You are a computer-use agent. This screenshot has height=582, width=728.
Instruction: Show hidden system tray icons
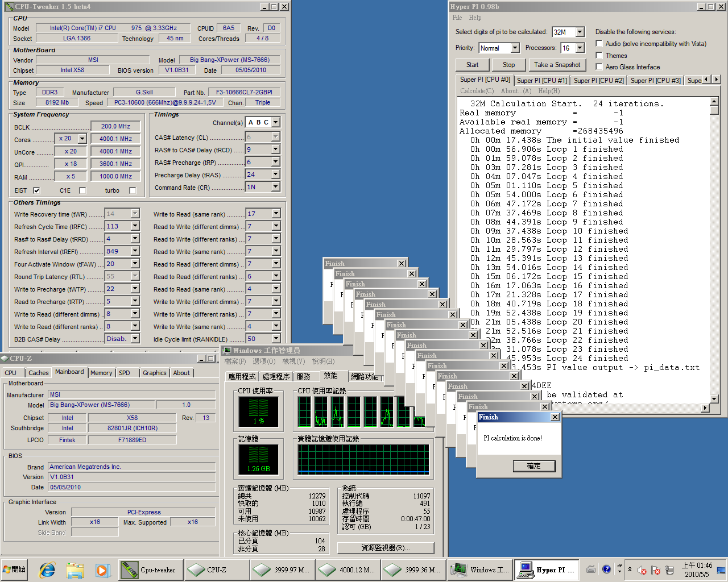click(630, 569)
